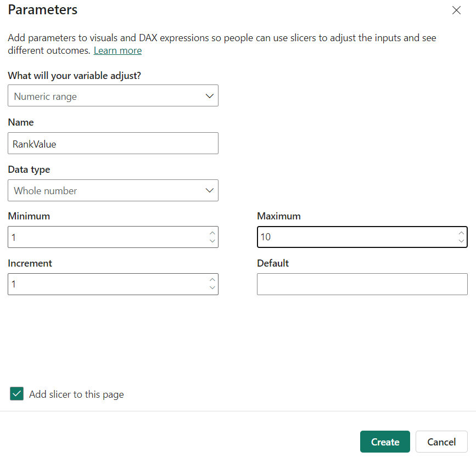Screen dimensions: 476x463
Task: Click the Numeric range dropdown text
Action: [46, 97]
